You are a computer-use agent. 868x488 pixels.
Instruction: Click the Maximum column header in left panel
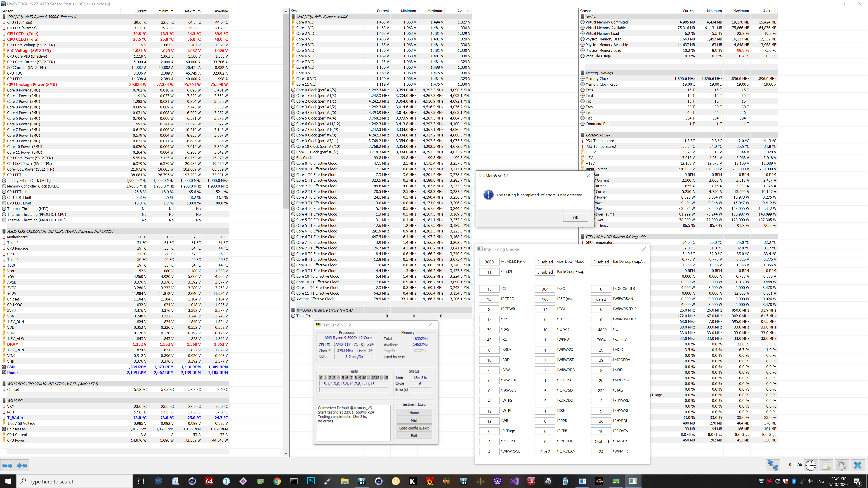tap(192, 11)
